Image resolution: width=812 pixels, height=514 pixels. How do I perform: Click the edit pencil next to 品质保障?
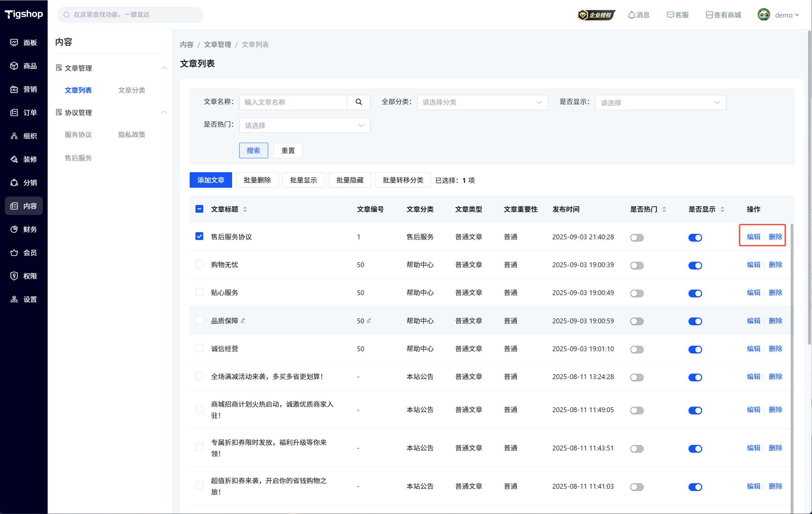point(243,320)
